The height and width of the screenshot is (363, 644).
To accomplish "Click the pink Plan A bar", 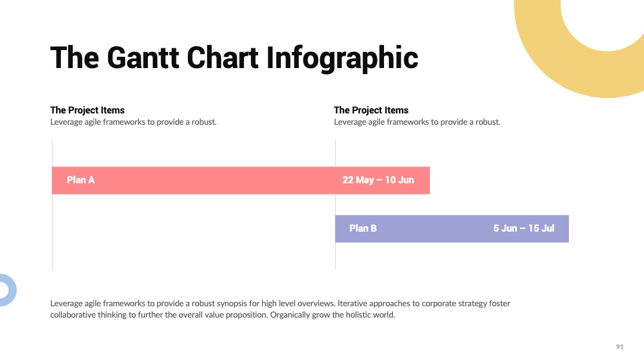I will [x=241, y=180].
